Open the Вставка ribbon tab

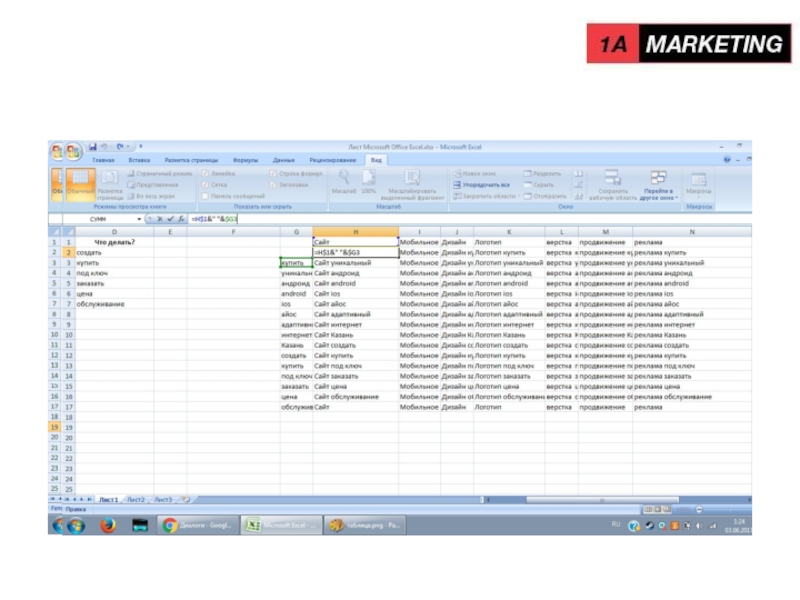[139, 160]
